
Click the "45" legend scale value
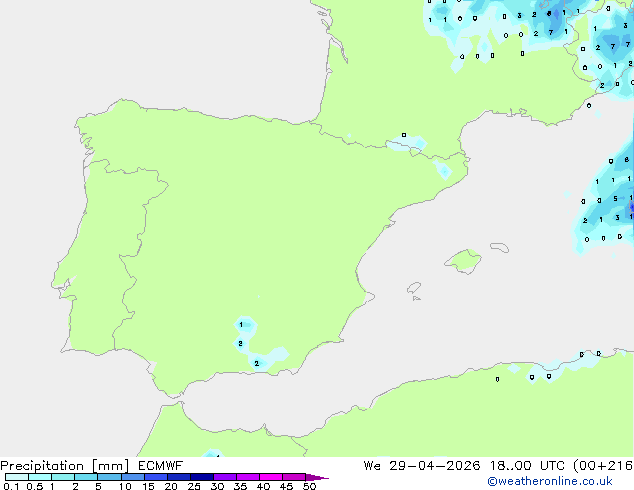(286, 486)
